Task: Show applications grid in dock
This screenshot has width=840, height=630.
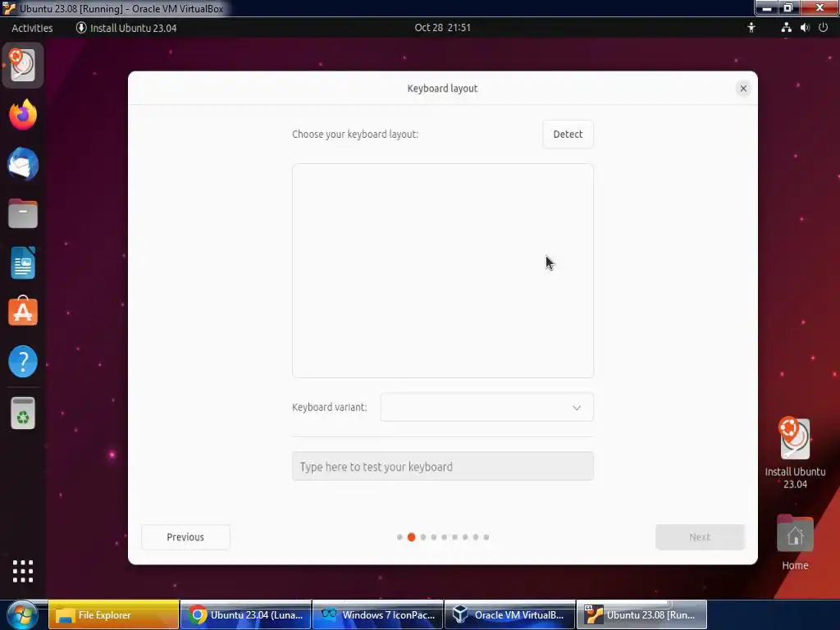Action: pyautogui.click(x=22, y=571)
